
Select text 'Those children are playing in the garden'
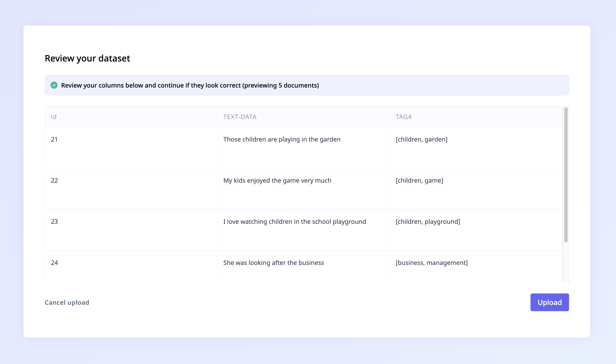282,139
